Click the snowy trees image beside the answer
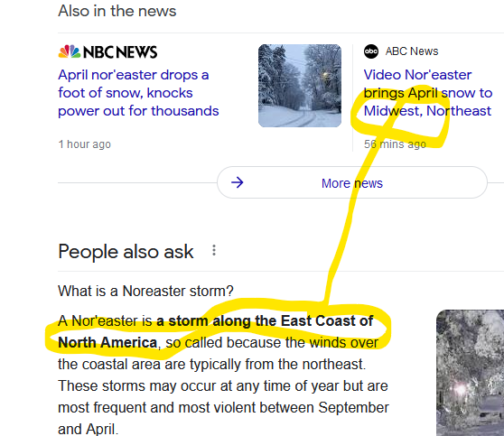 point(470,373)
